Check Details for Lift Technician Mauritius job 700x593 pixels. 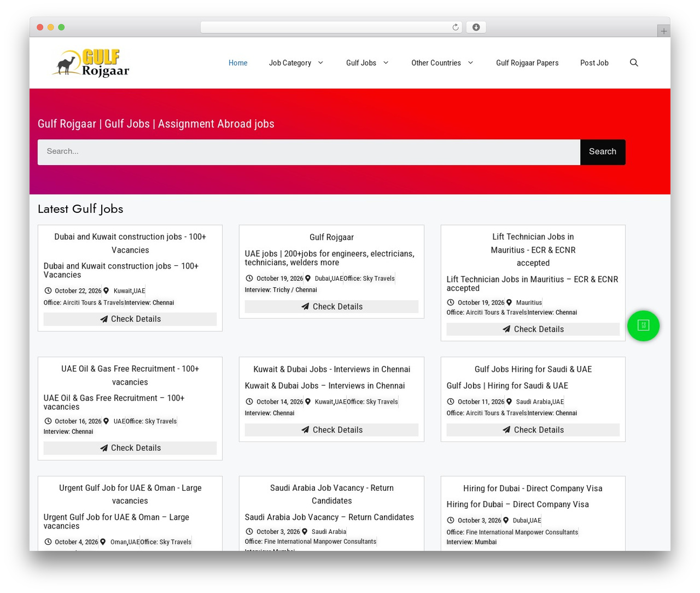533,329
